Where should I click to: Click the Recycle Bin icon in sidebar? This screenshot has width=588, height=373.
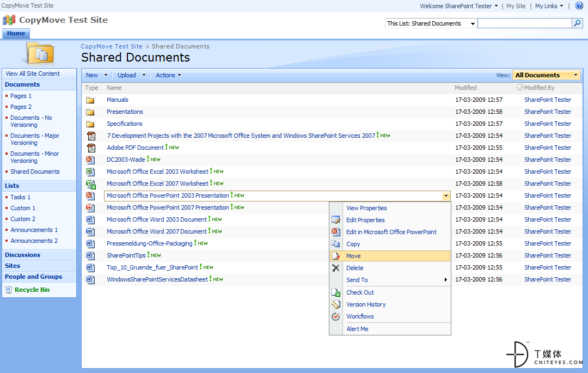click(9, 290)
